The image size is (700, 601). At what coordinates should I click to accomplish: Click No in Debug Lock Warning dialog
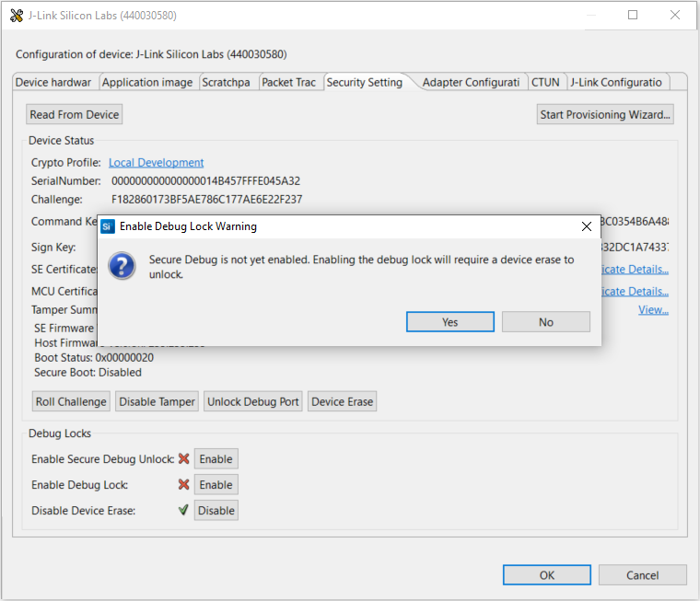tap(546, 322)
